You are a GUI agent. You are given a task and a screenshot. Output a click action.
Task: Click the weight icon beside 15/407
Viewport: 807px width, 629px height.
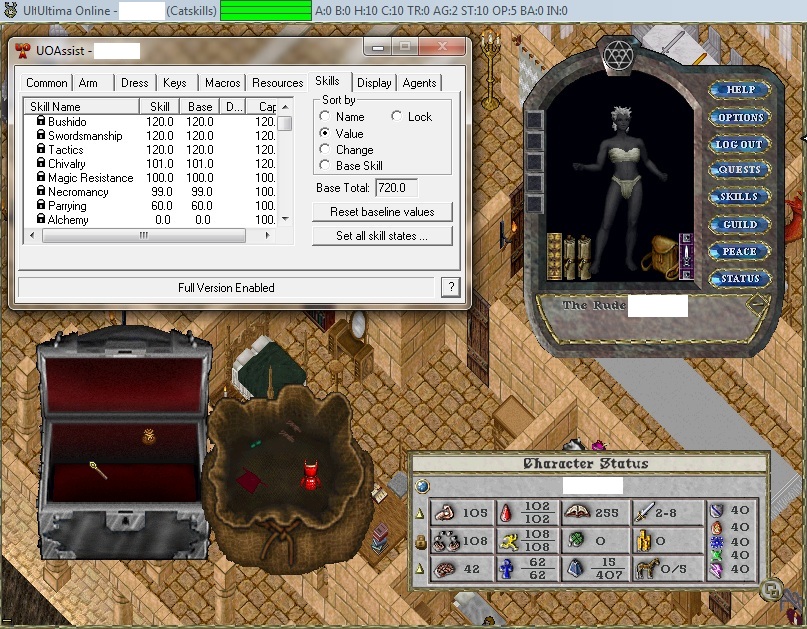[575, 569]
